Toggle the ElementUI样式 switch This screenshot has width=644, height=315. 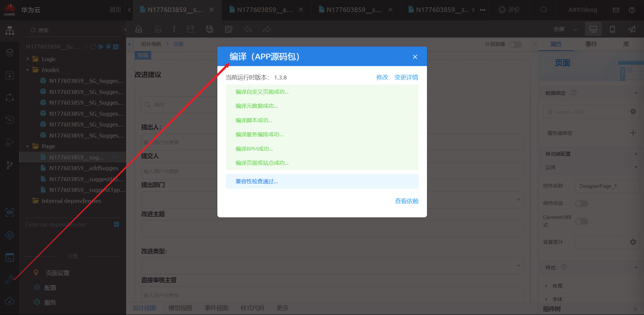(582, 221)
